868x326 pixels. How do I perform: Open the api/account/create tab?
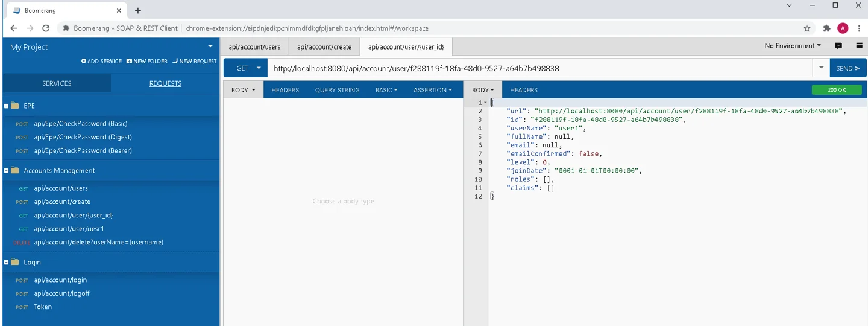tap(324, 46)
